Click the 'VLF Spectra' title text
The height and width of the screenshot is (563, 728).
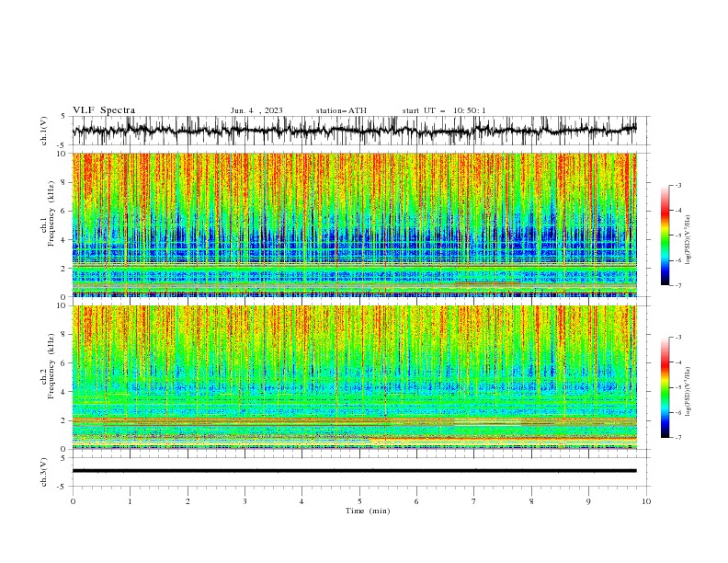click(x=104, y=110)
